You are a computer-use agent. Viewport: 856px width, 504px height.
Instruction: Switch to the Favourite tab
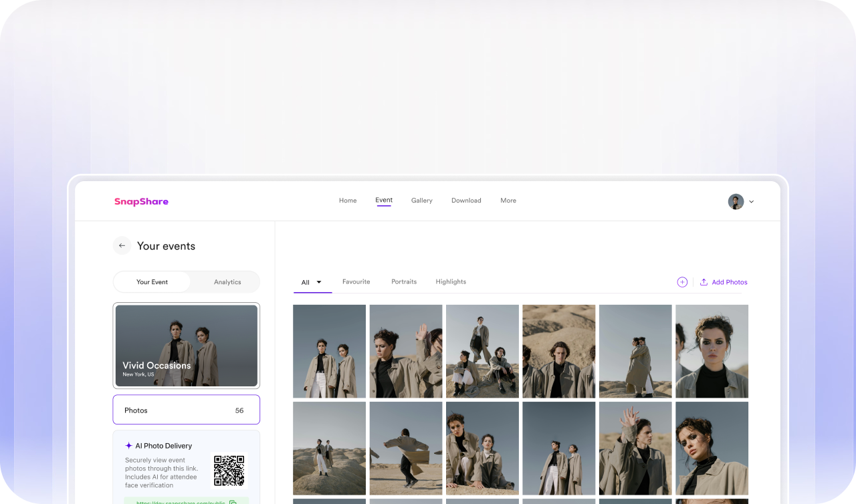coord(356,281)
